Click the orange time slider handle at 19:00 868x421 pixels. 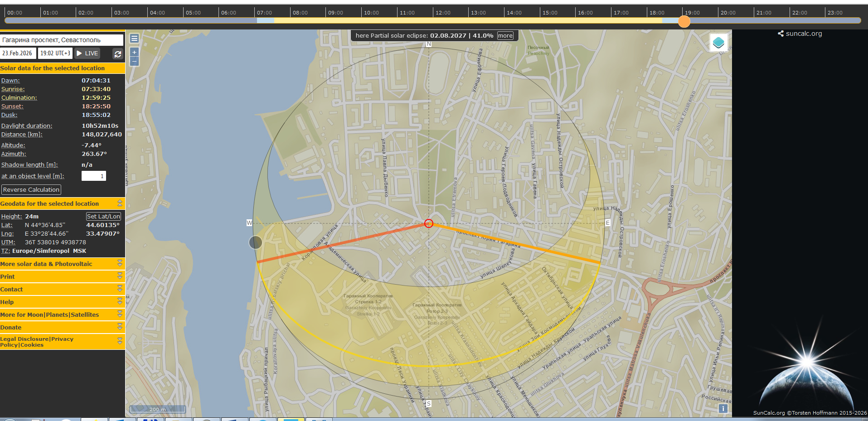(684, 21)
